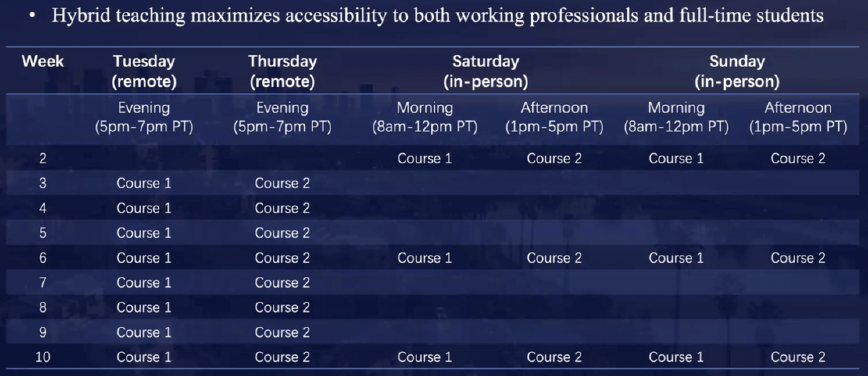The width and height of the screenshot is (868, 376).
Task: Click the Sunday (in-person) header
Action: tap(737, 71)
